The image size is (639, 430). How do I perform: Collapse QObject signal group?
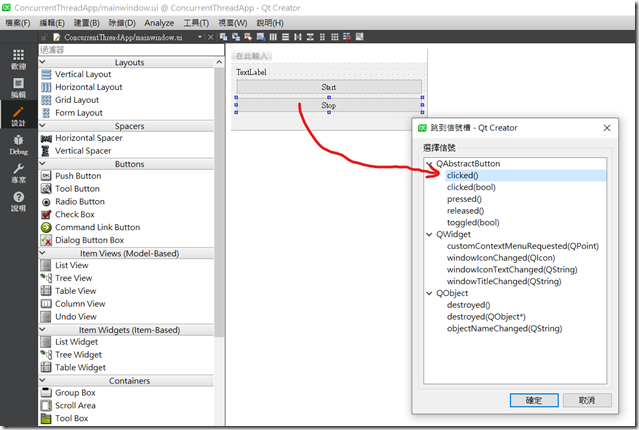tap(430, 293)
